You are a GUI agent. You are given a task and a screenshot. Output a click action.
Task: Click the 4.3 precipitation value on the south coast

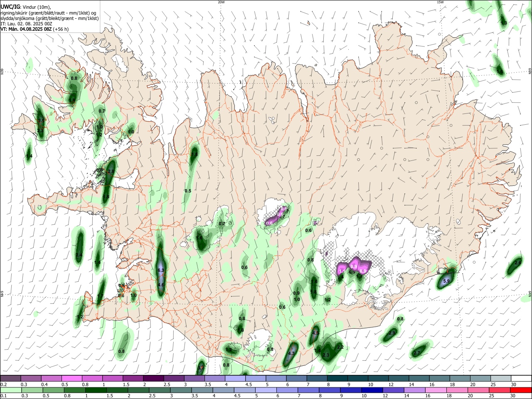click(291, 354)
